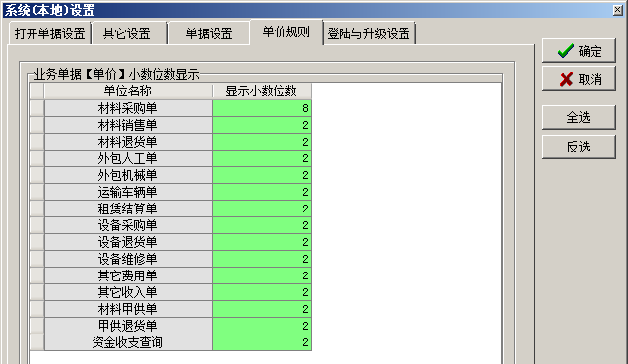Select the 设备退货单 row name
The width and height of the screenshot is (628, 364).
tap(128, 242)
